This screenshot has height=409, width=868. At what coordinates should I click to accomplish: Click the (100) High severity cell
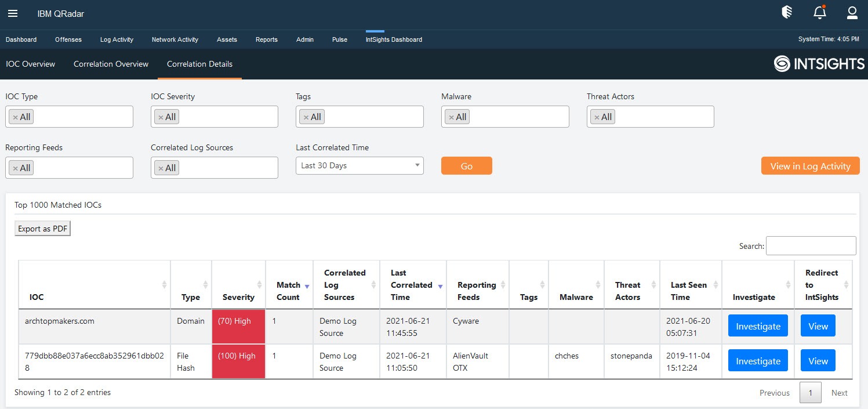coord(239,361)
